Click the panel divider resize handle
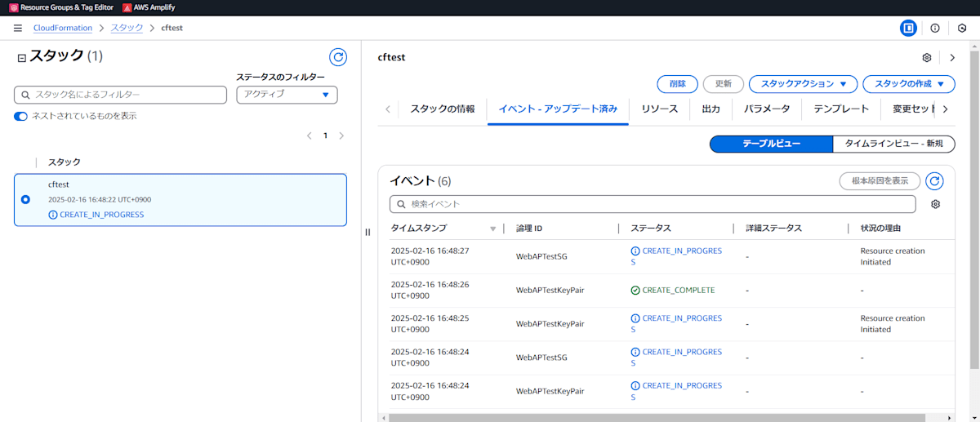 click(x=367, y=232)
